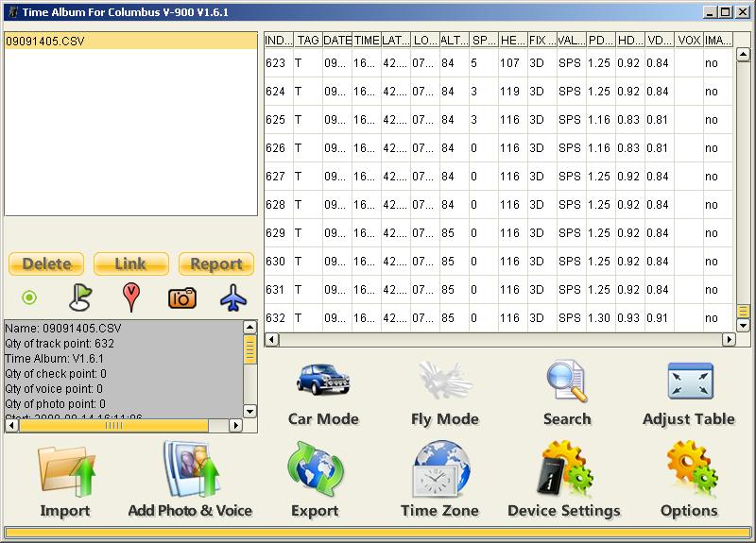Screen dimensions: 756x543
Task: Open the Device Settings gears icon
Action: (x=565, y=468)
